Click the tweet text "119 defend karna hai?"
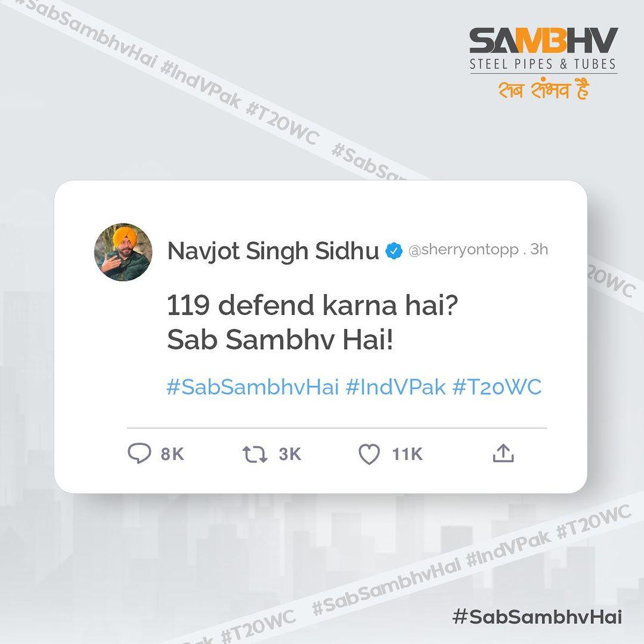 point(312,305)
